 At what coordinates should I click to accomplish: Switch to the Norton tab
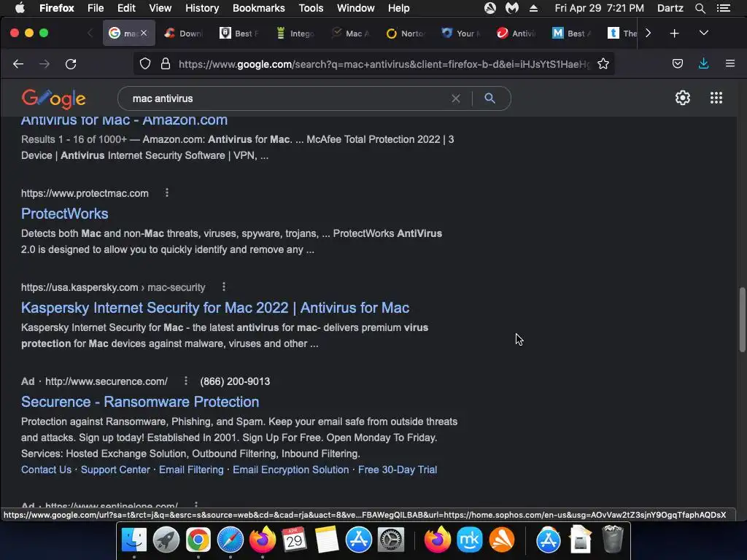pos(406,34)
